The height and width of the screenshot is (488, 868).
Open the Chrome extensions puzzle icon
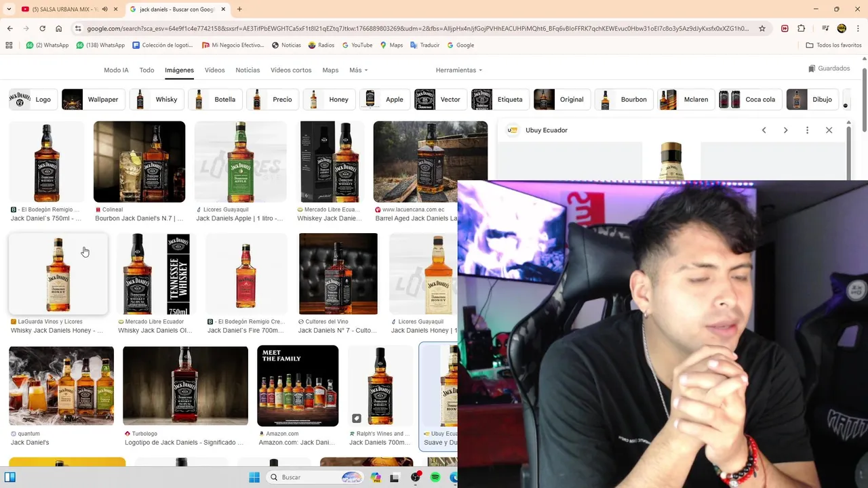pos(802,28)
